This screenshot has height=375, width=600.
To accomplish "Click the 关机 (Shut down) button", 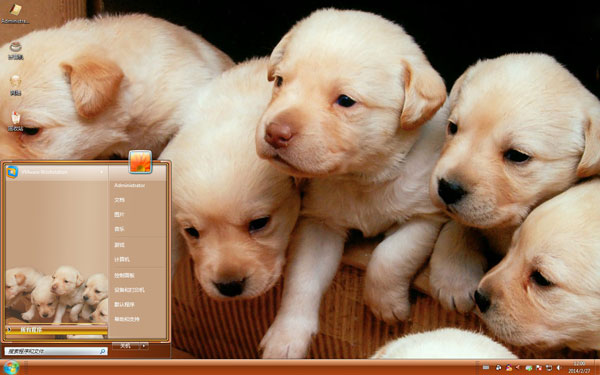I will pos(125,346).
